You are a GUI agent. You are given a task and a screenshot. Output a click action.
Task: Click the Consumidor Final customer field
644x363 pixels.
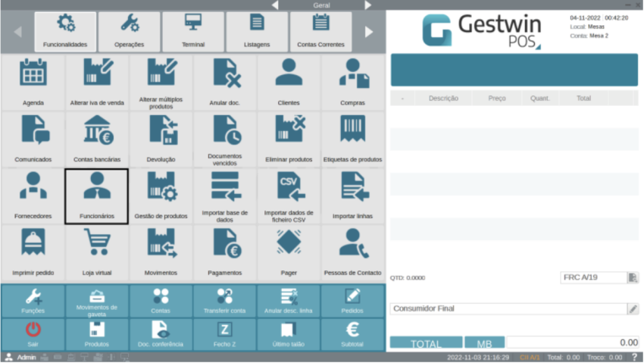pos(508,309)
